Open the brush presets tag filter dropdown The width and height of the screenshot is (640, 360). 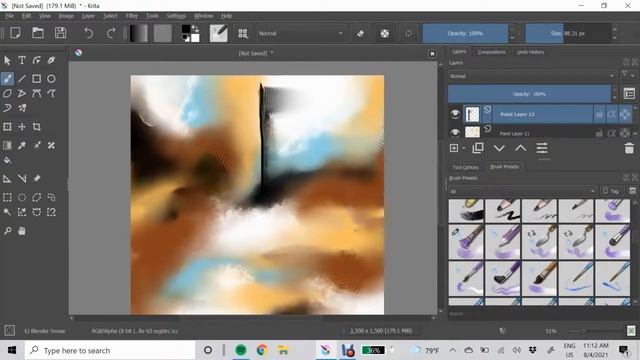522,191
